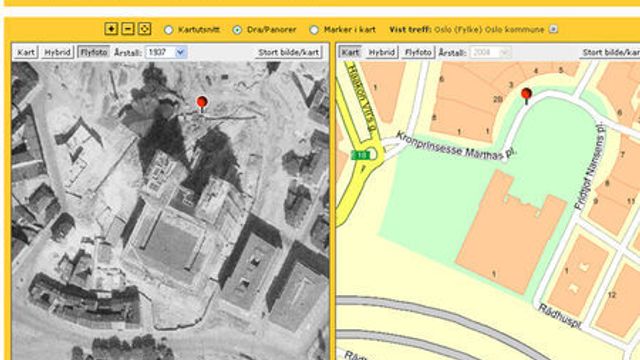Click the full extent crosshair icon
The width and height of the screenshot is (640, 360).
(144, 29)
